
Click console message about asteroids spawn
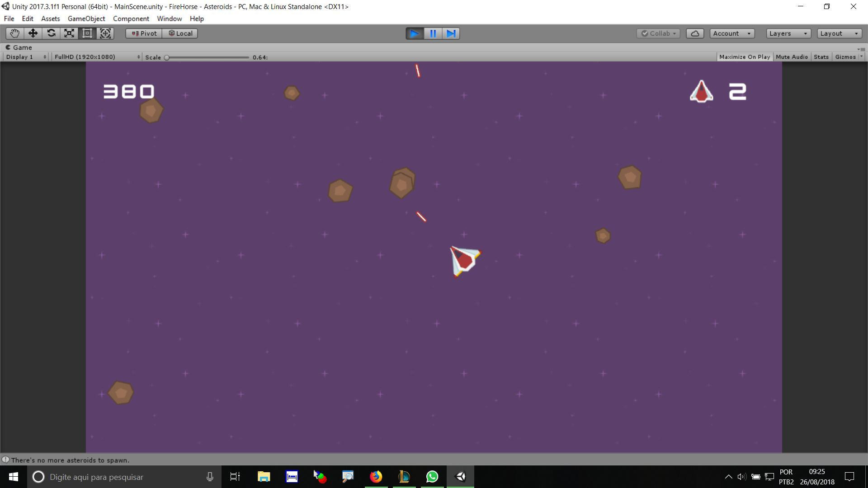[x=70, y=460]
